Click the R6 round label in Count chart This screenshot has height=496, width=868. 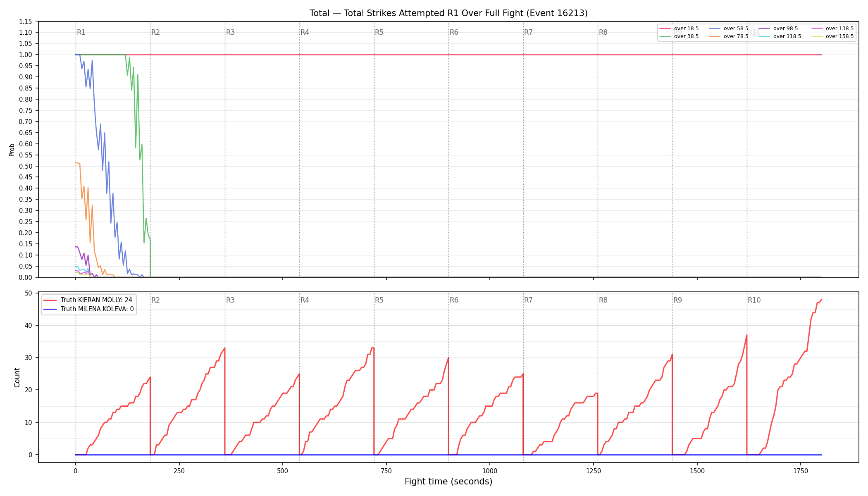pos(454,300)
